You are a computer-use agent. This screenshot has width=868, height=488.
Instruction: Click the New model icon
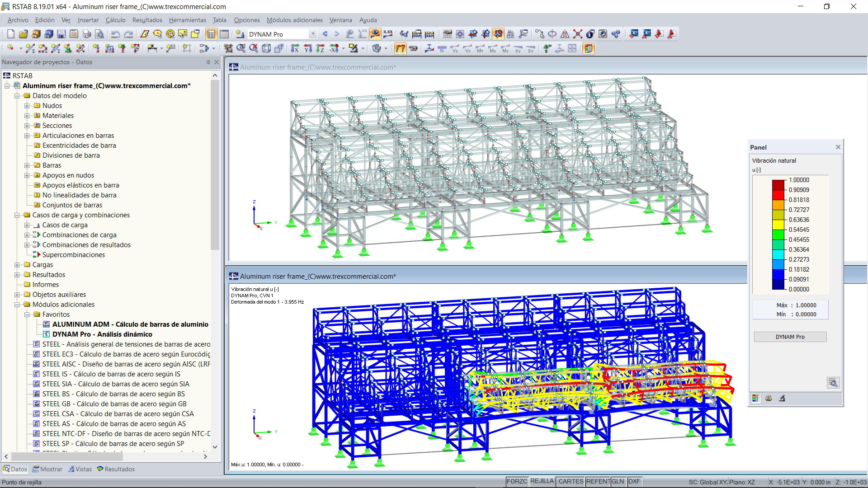[x=11, y=34]
